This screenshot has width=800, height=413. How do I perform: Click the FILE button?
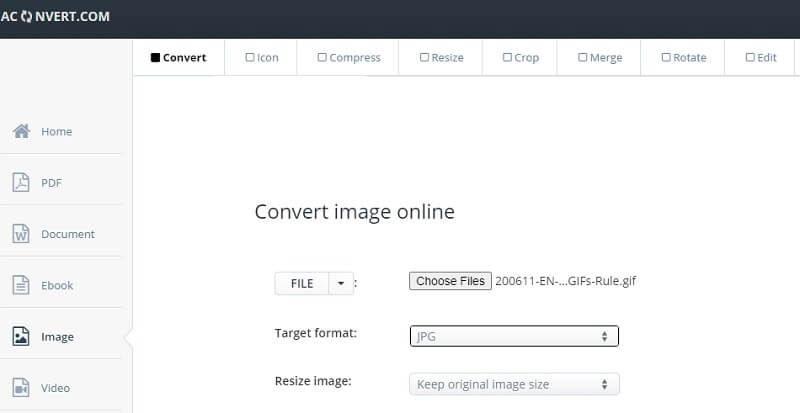click(x=302, y=283)
